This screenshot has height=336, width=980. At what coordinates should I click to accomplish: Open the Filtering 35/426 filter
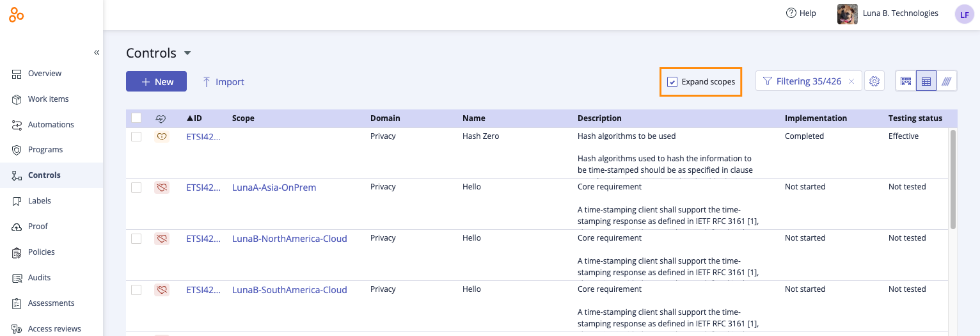[x=802, y=81]
